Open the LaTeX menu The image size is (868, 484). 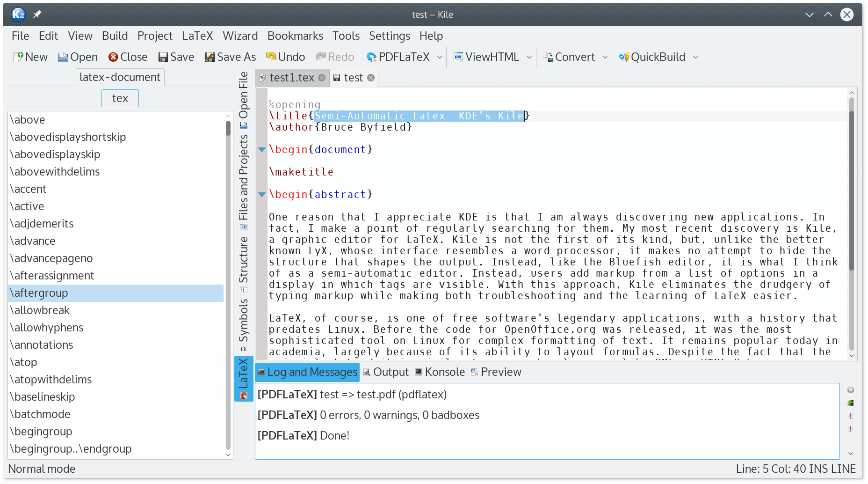tap(197, 36)
